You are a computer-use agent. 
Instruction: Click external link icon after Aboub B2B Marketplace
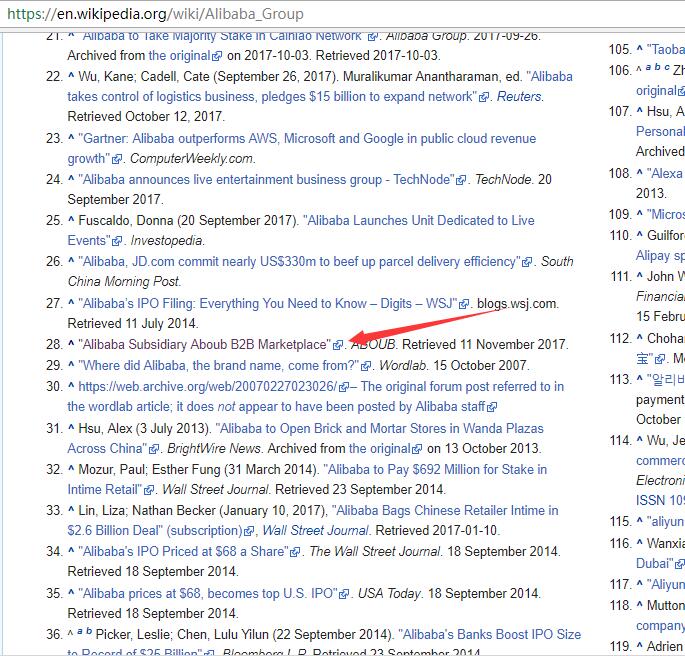point(339,345)
